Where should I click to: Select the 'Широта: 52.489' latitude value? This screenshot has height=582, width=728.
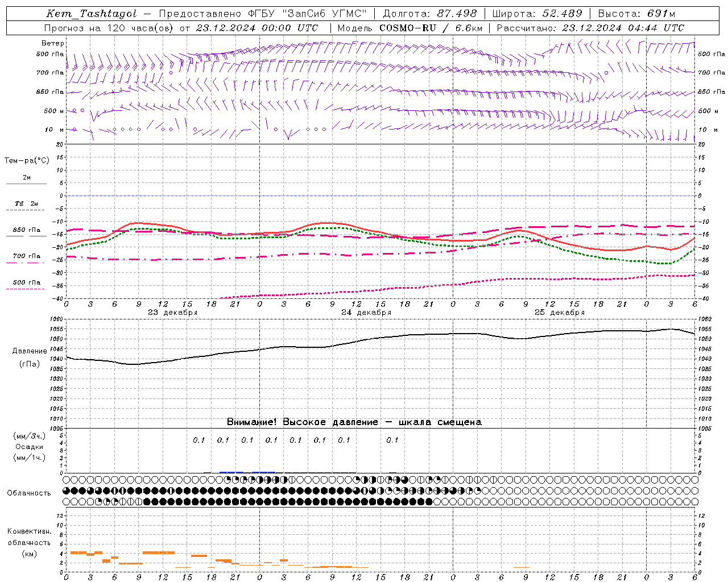point(537,14)
